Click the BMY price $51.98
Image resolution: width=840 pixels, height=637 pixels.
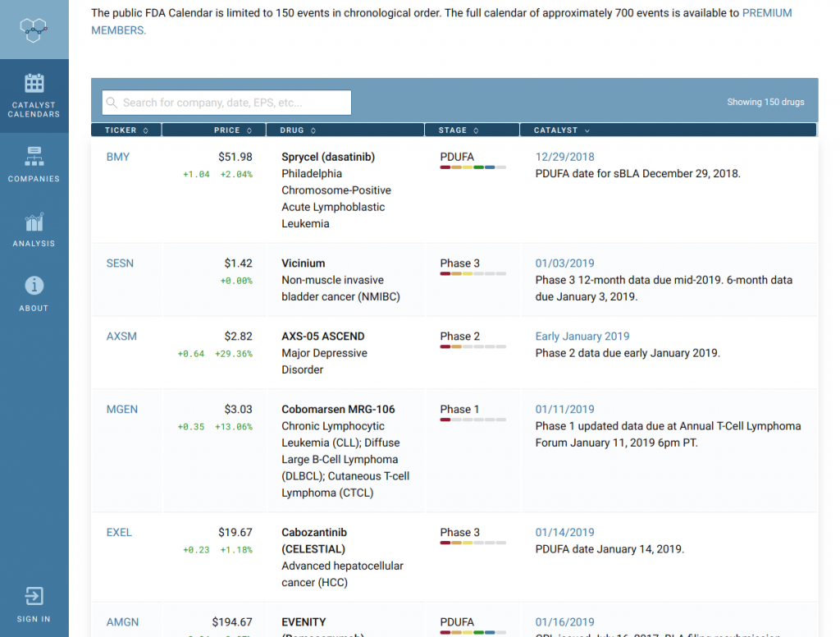point(235,157)
